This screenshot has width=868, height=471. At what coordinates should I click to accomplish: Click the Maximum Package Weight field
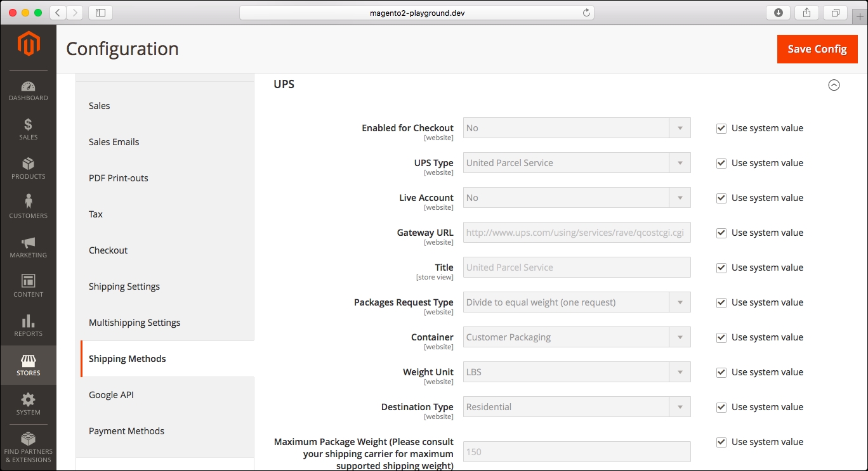pyautogui.click(x=577, y=452)
